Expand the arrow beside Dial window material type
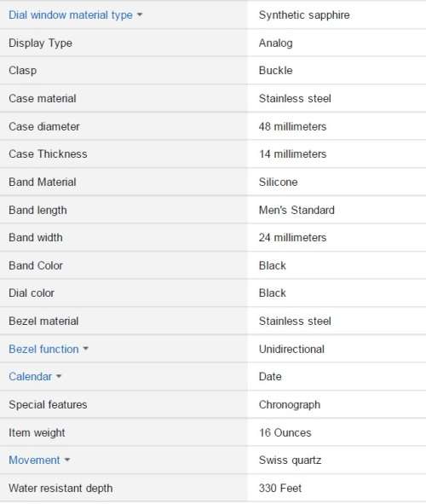Viewport: 426px width, 504px height. tap(140, 14)
